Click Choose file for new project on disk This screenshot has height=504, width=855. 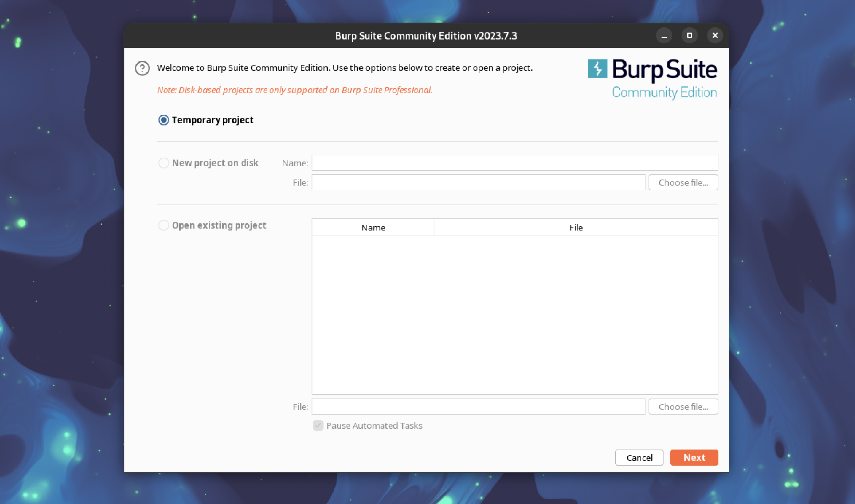pos(683,183)
